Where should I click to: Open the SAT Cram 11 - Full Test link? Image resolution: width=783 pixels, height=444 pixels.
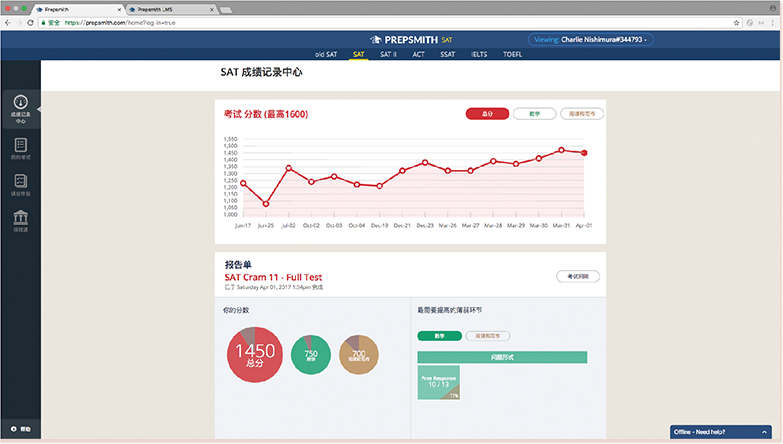[x=273, y=277]
